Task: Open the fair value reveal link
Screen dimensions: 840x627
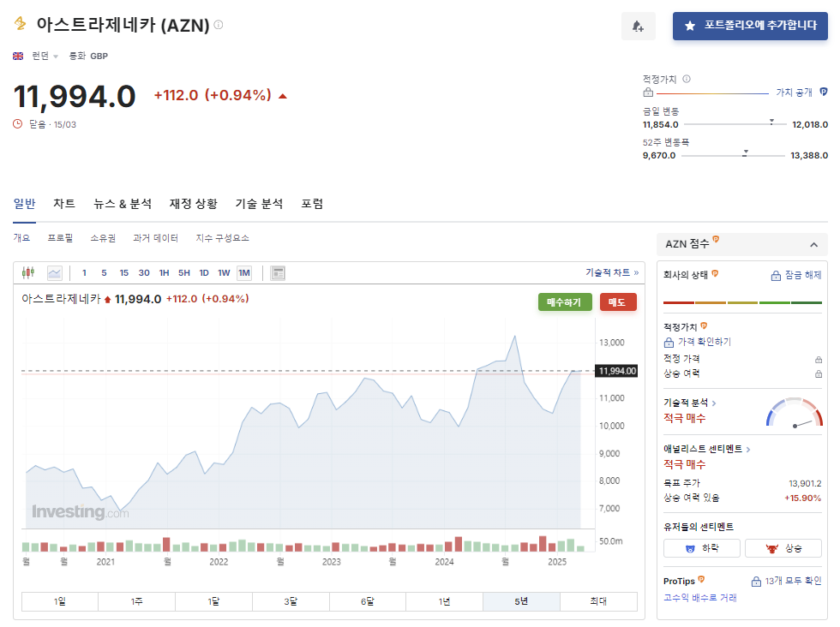Action: coord(794,93)
